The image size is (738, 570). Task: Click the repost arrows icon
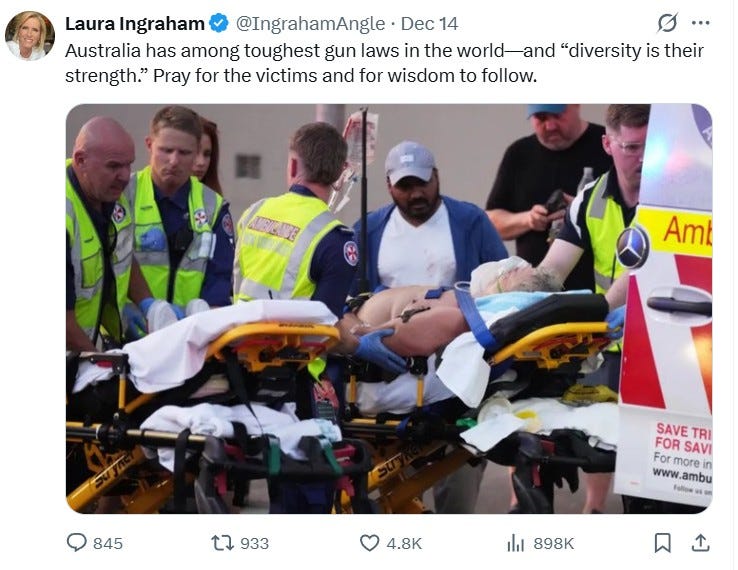(222, 543)
